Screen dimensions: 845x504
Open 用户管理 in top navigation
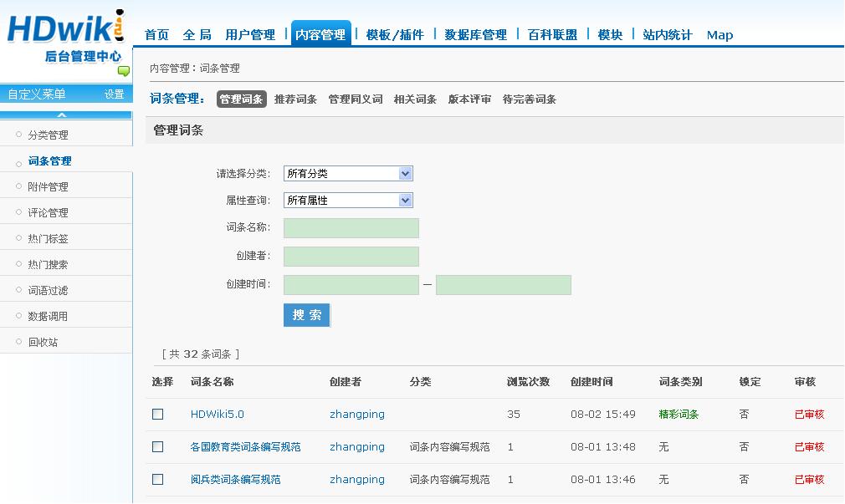pos(250,35)
